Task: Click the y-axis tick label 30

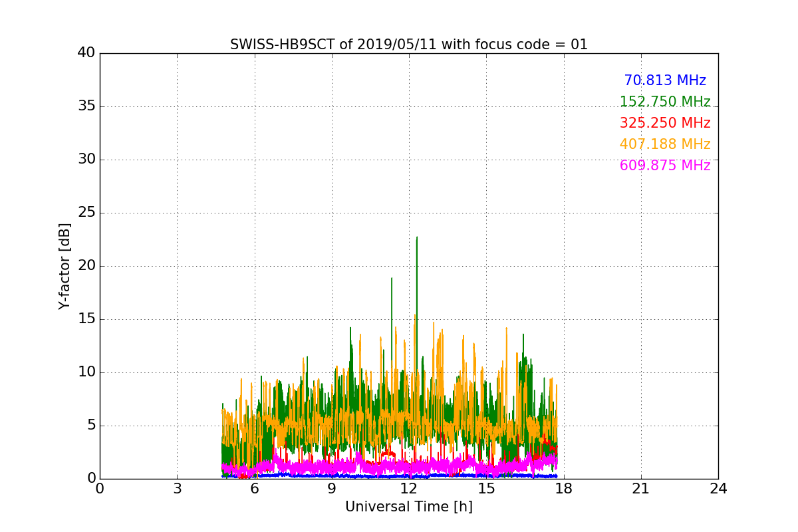Action: (x=86, y=160)
